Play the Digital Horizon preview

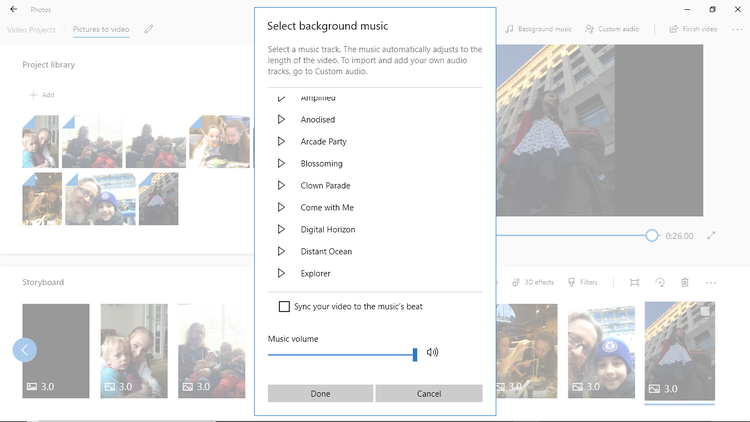pos(281,230)
